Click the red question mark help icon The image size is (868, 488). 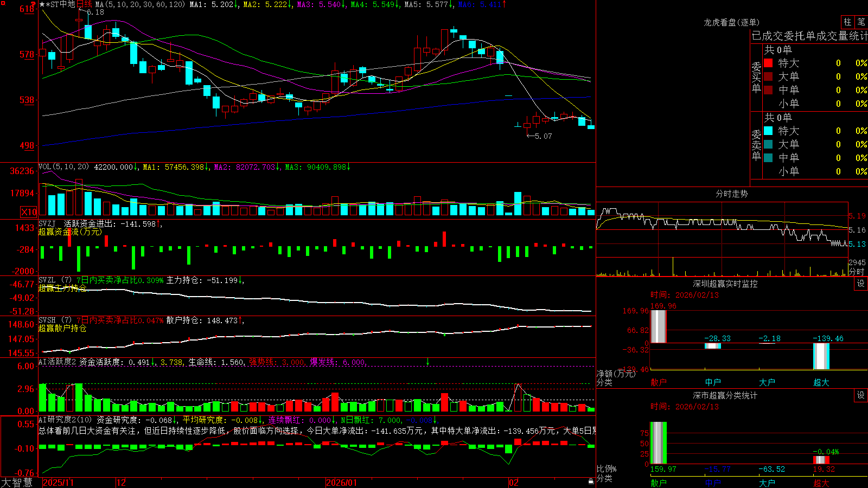[x=34, y=4]
